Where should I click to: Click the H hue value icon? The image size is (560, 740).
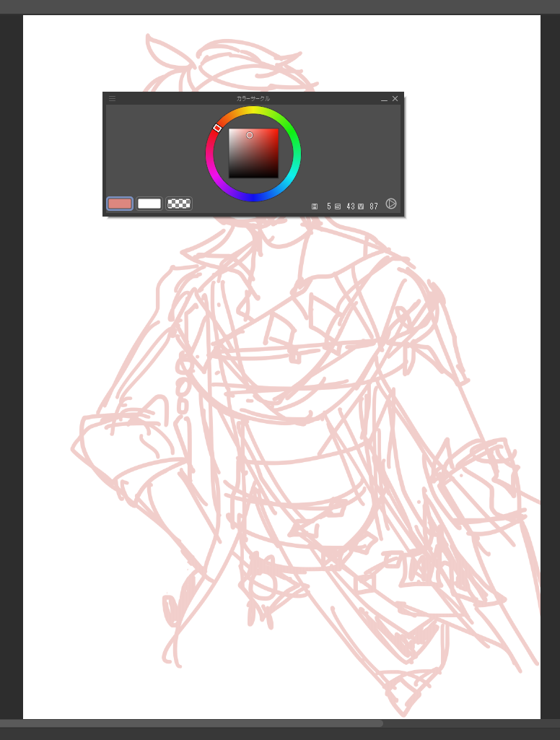[x=315, y=206]
